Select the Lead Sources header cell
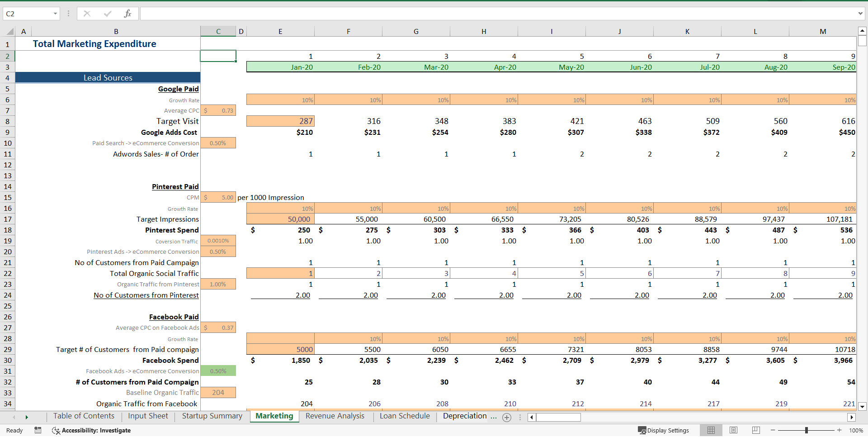 tap(108, 78)
